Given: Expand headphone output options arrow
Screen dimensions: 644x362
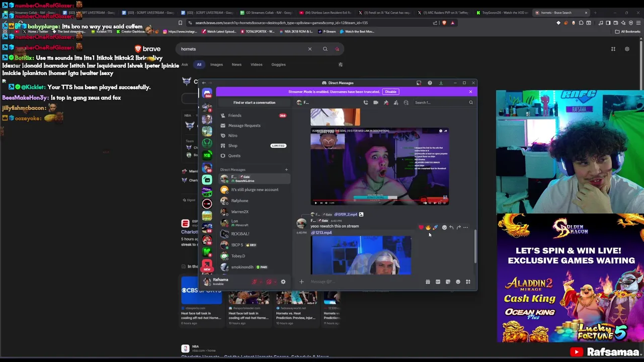Looking at the screenshot, I should click(275, 282).
